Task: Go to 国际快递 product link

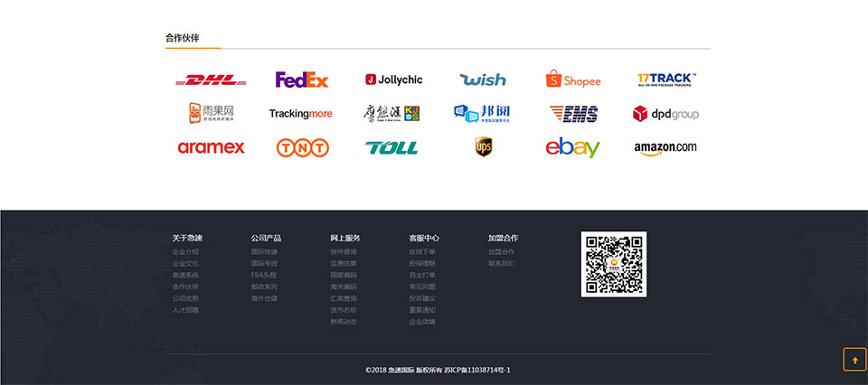Action: click(x=265, y=251)
